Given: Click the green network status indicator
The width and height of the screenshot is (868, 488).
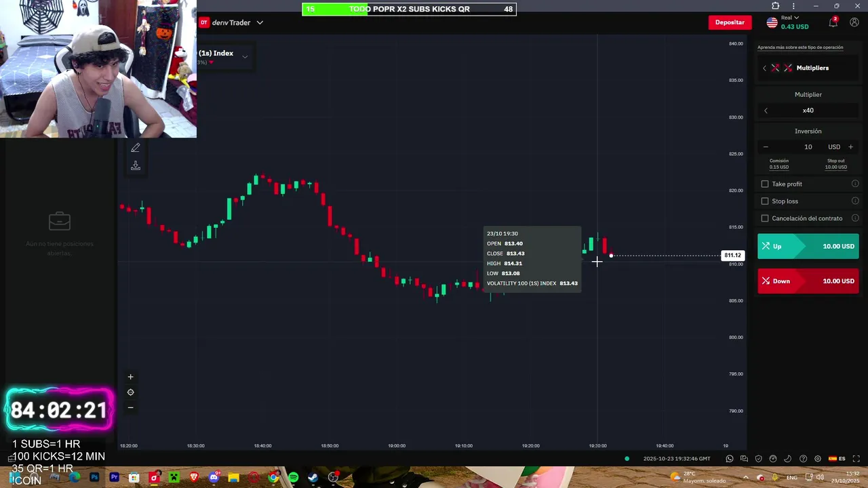Looking at the screenshot, I should (x=627, y=459).
